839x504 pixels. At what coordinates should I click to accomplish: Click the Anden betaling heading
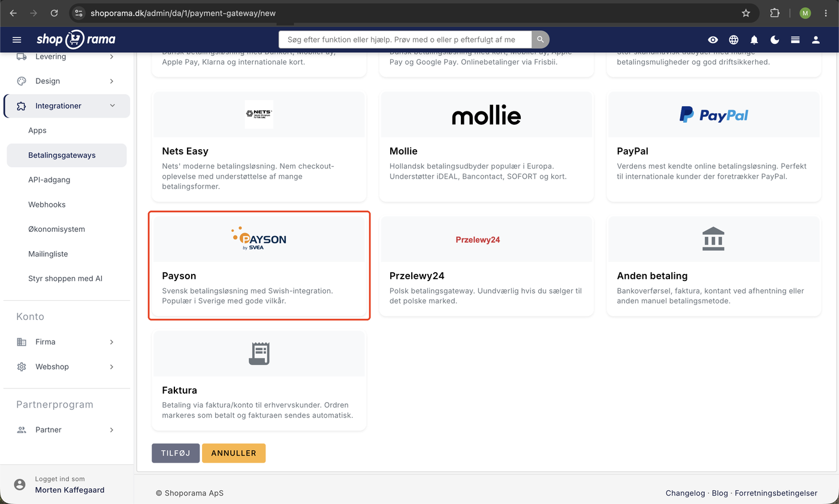652,276
